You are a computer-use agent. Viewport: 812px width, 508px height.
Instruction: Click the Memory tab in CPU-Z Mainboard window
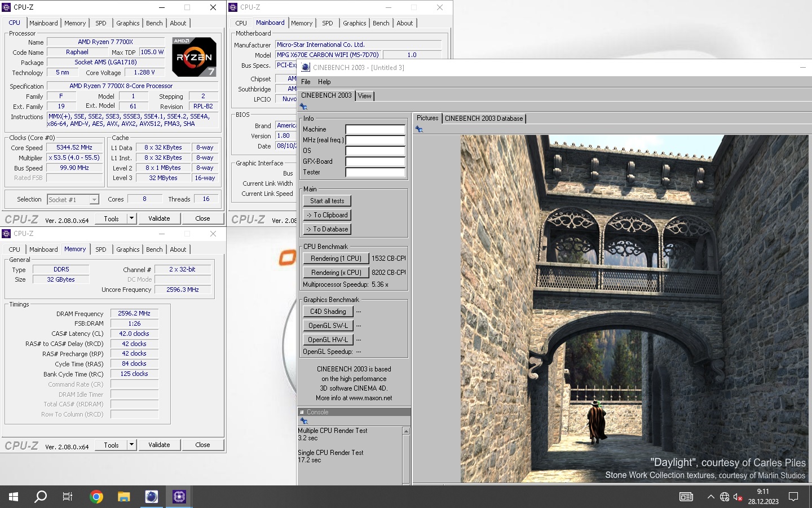tap(302, 23)
